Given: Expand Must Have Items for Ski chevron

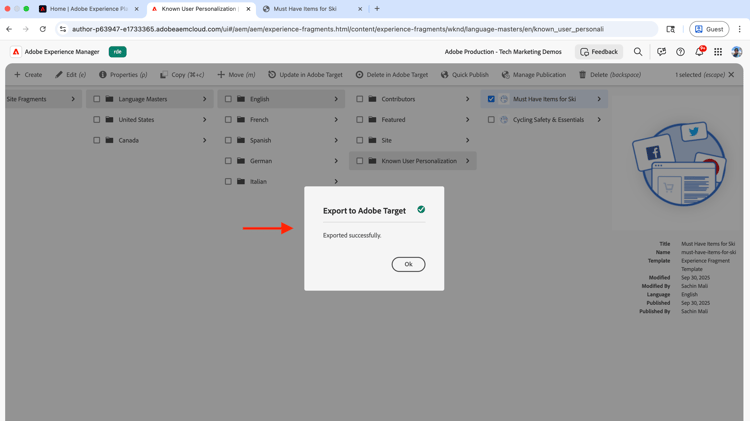Looking at the screenshot, I should tap(599, 99).
